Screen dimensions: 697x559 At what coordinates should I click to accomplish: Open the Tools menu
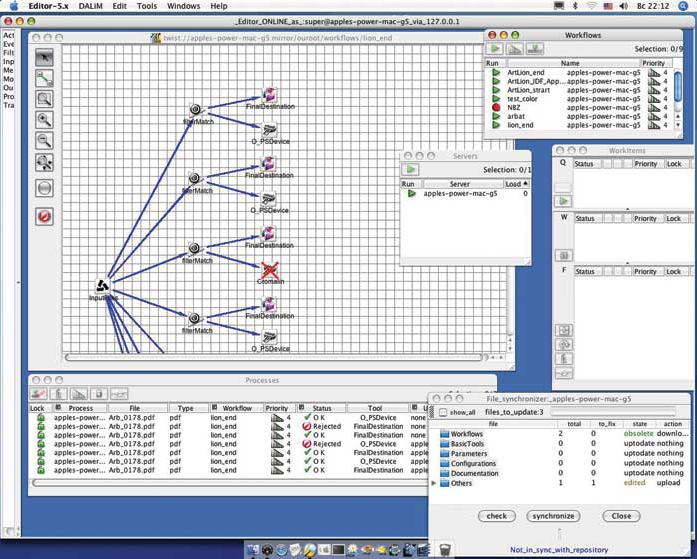(147, 6)
